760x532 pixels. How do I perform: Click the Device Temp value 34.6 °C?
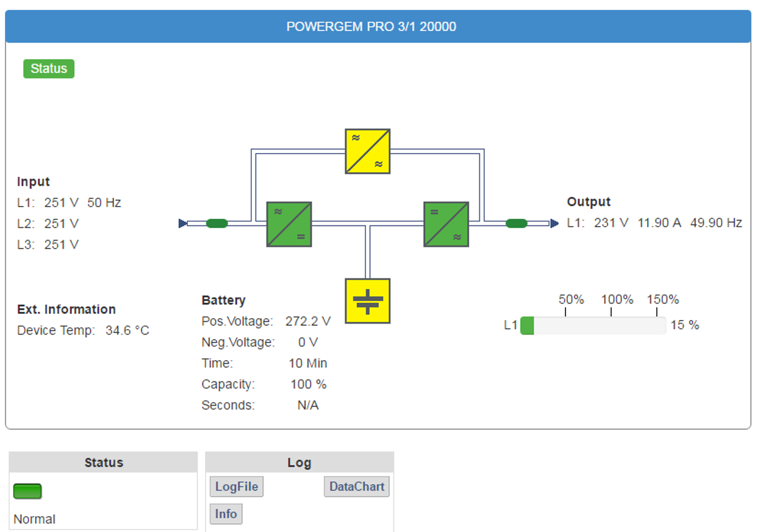(127, 331)
